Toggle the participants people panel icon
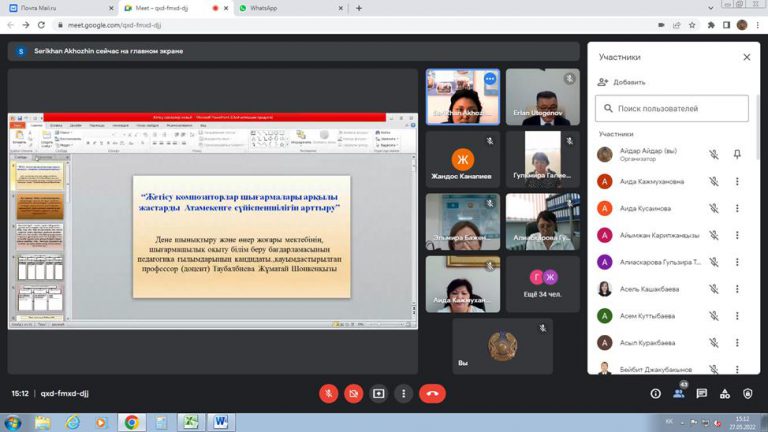Image resolution: width=768 pixels, height=432 pixels. [x=679, y=394]
